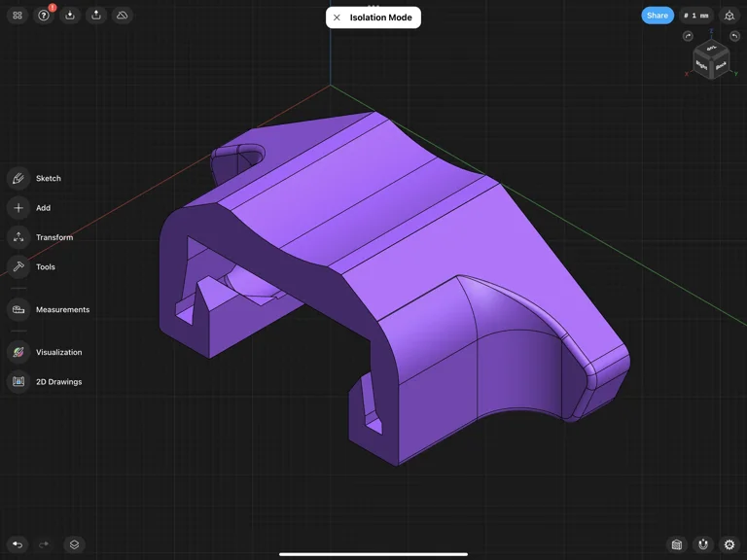This screenshot has height=560, width=747.
Task: Toggle the items layers panel
Action: [x=74, y=544]
